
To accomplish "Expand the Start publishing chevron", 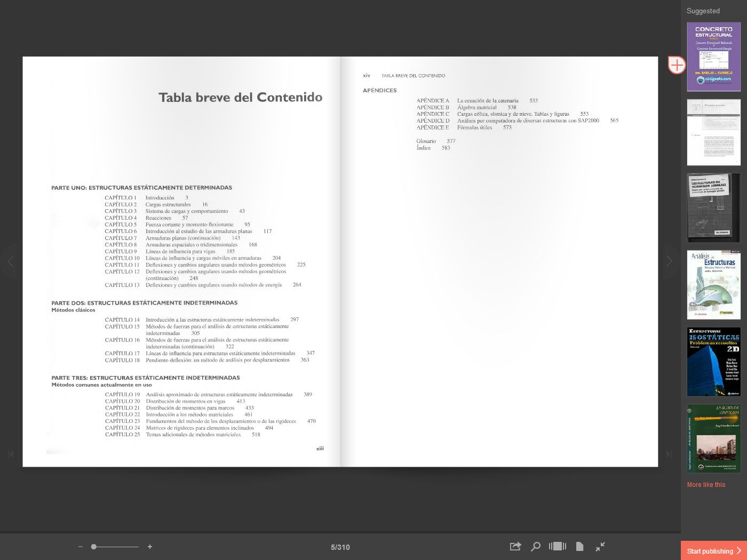I will [x=740, y=550].
